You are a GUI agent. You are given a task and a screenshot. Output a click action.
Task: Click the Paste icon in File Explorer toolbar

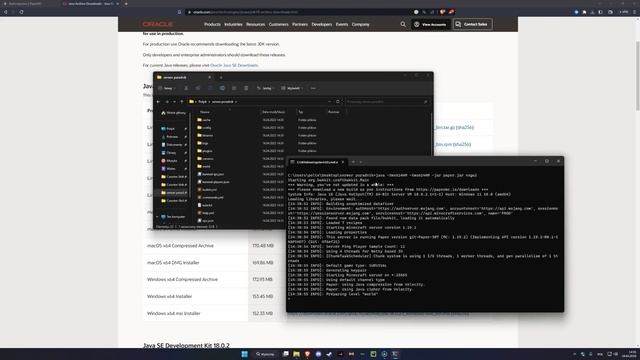210,88
